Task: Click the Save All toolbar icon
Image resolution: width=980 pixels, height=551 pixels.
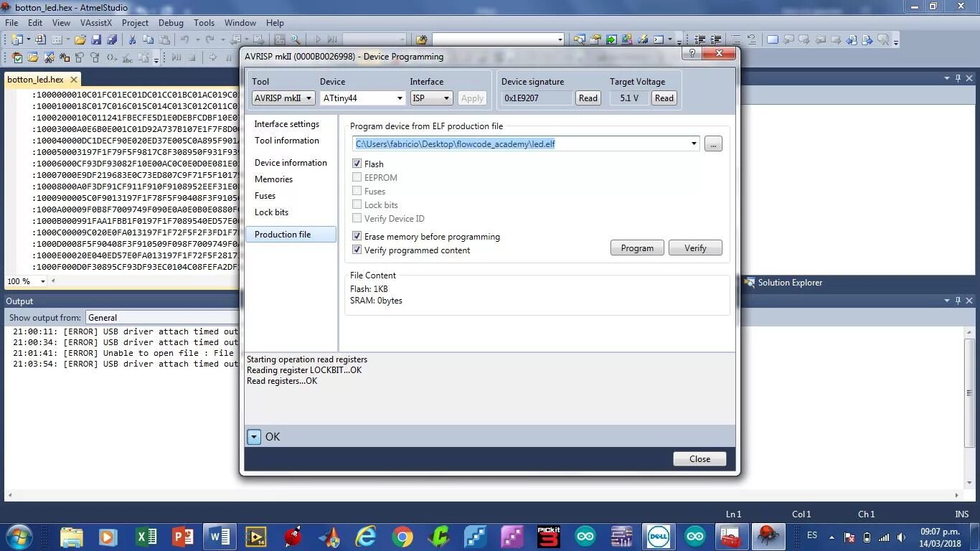Action: coord(112,39)
